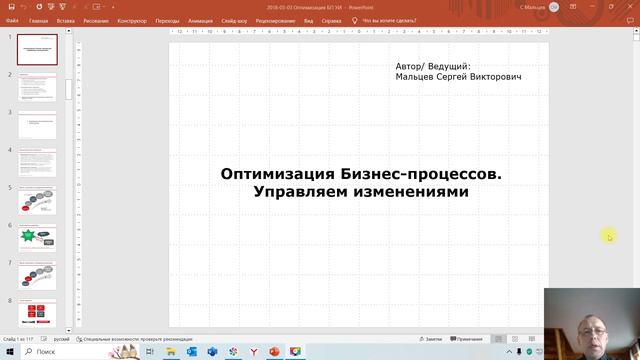Click the user account avatar in title bar
This screenshot has width=640, height=360.
[554, 7]
